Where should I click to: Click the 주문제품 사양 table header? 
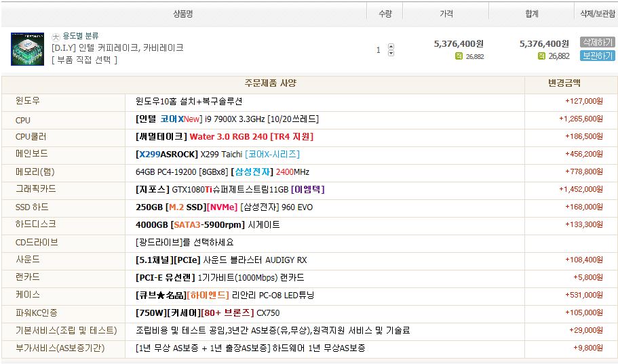271,83
